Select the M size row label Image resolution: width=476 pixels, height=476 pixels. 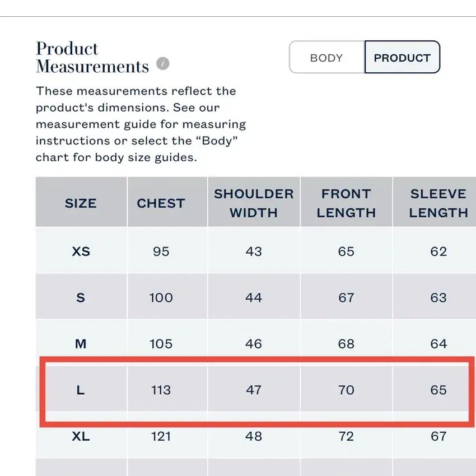point(81,344)
